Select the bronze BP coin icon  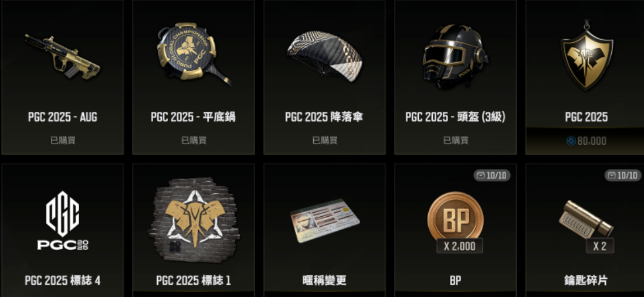[x=455, y=217]
